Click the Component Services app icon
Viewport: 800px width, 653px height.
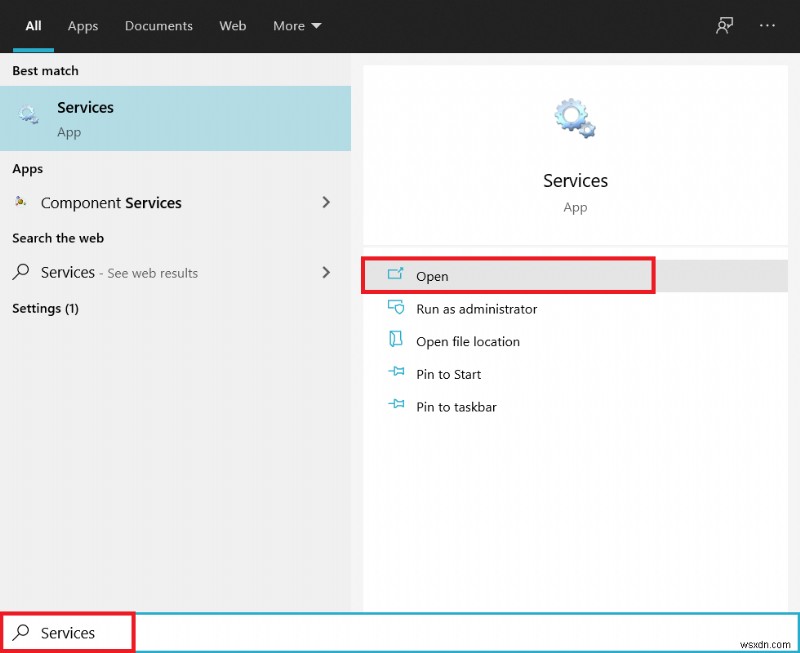(22, 202)
